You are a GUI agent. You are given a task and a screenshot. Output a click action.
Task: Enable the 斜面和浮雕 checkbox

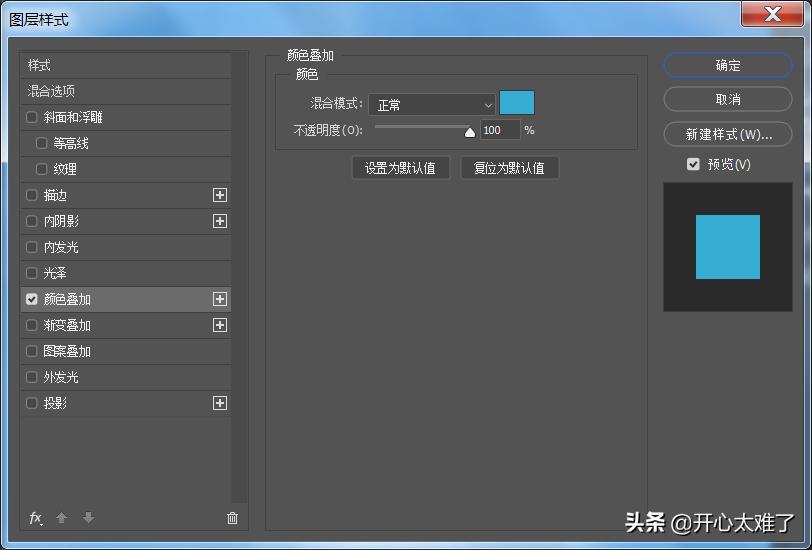click(x=32, y=117)
